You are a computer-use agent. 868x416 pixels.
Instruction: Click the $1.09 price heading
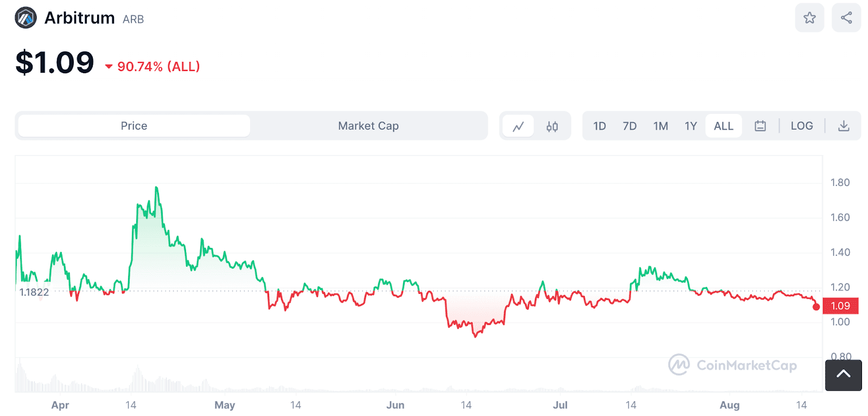(x=55, y=62)
